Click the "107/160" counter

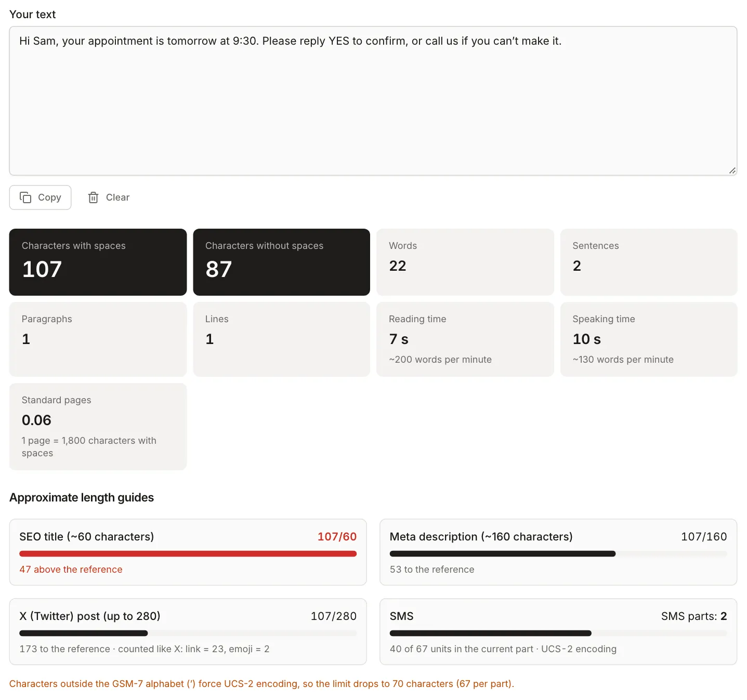(704, 537)
